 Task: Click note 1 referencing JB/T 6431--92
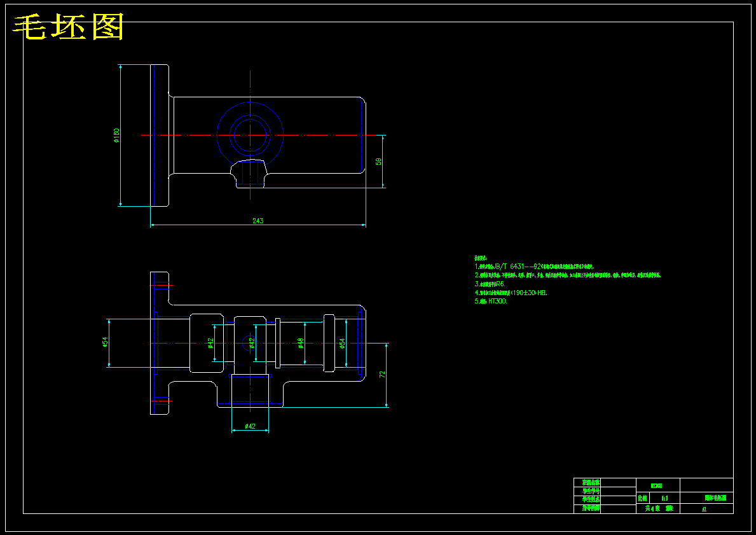point(534,267)
